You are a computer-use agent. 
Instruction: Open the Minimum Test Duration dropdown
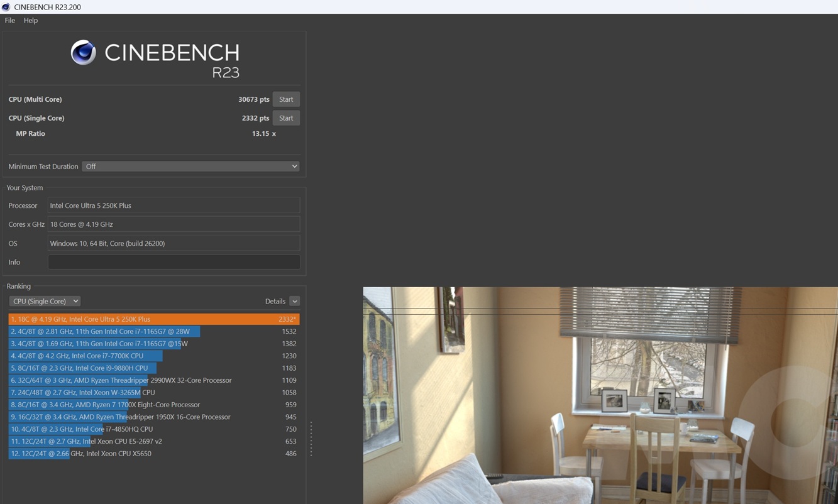[191, 167]
